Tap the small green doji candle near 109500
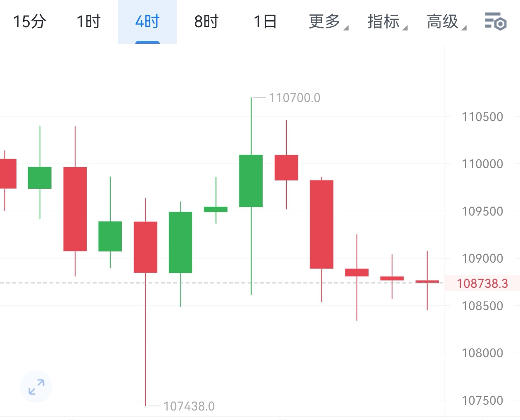 pos(216,209)
